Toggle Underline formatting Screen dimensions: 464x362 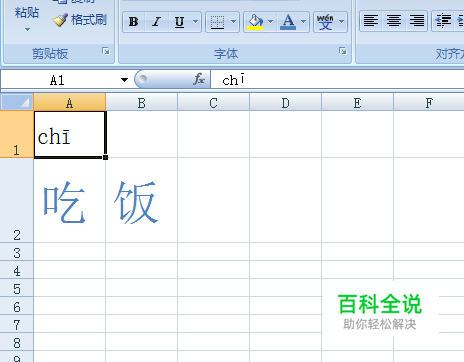tap(179, 22)
